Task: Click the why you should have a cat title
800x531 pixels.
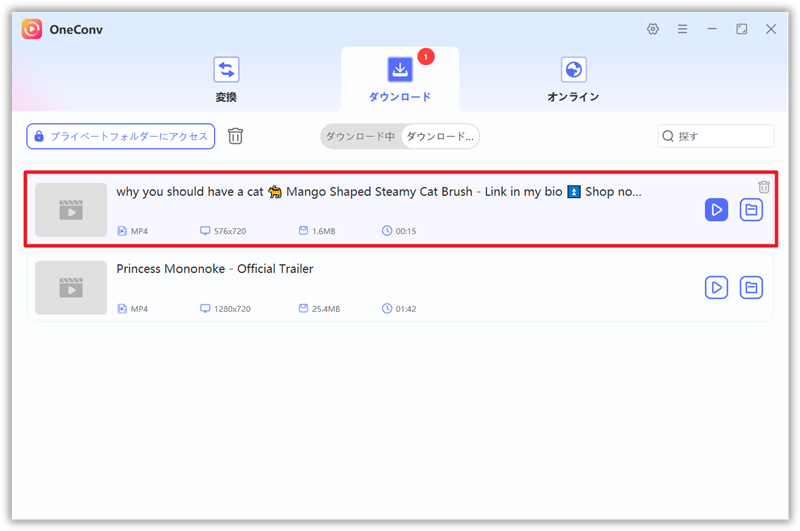Action: tap(379, 192)
